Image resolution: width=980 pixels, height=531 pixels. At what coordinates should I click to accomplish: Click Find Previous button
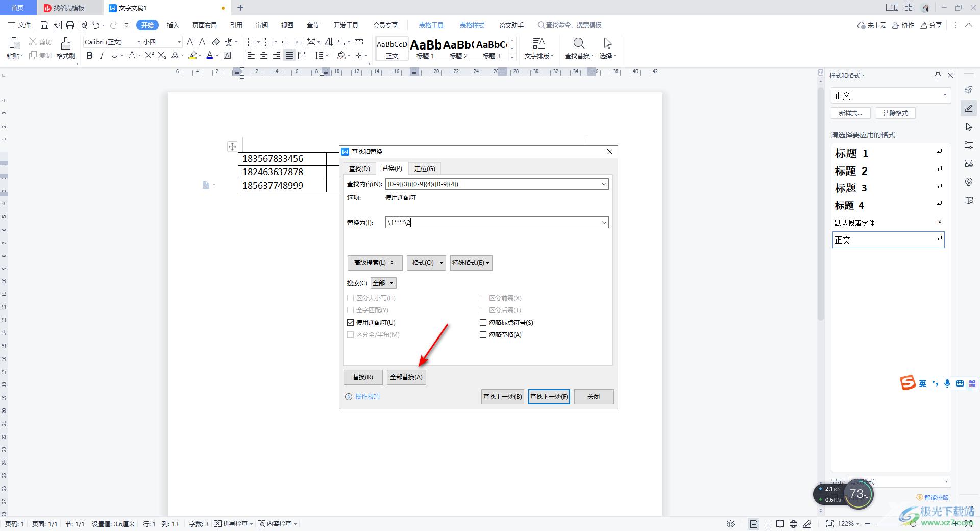click(x=503, y=397)
